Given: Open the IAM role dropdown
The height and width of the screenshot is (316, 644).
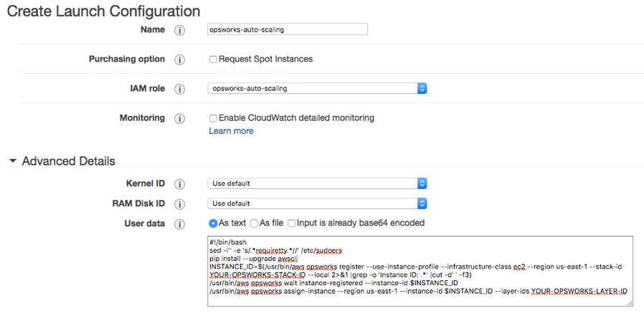Looking at the screenshot, I should [317, 88].
